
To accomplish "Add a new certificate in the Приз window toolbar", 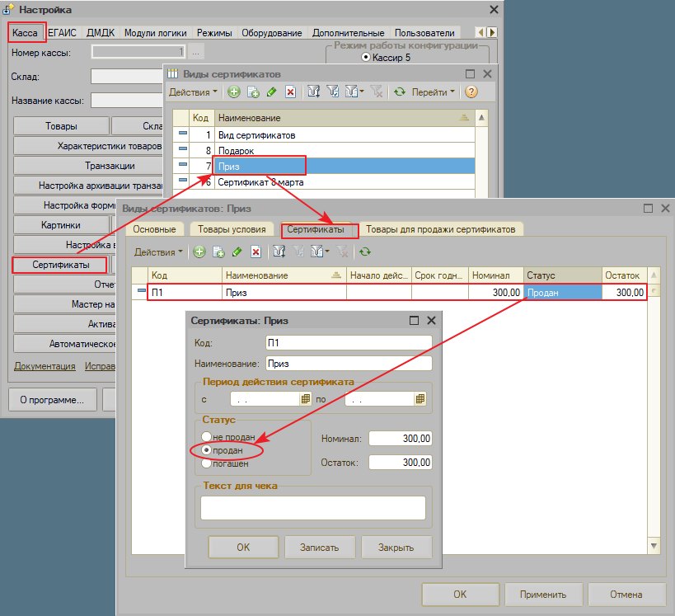I will (199, 252).
